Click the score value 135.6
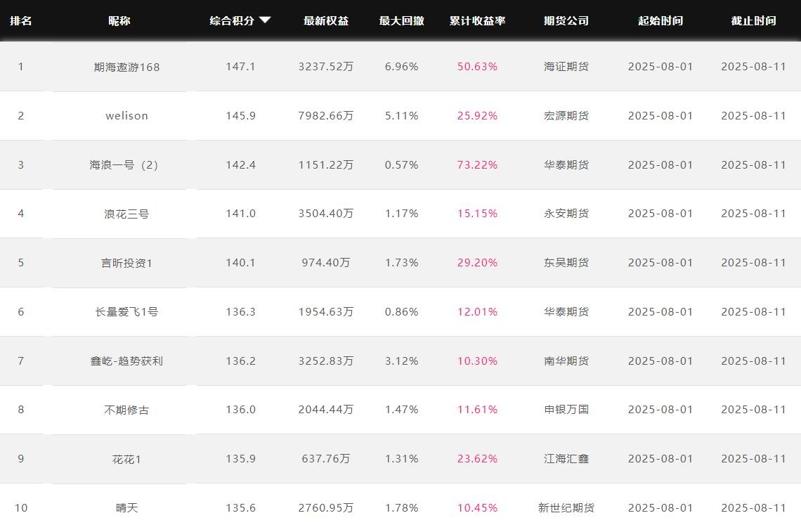The height and width of the screenshot is (532, 801). click(x=240, y=507)
